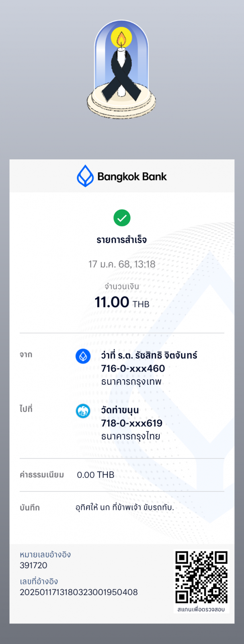Screen dimensions: 244x644
Task: Click sender account number 716-0-xxx460
Action: [133, 368]
